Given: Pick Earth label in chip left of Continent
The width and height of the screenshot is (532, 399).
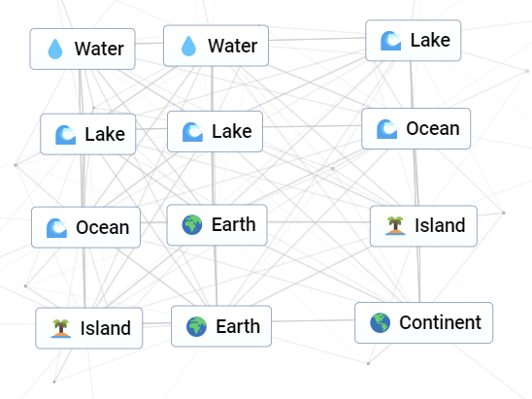Looking at the screenshot, I should point(238,326).
